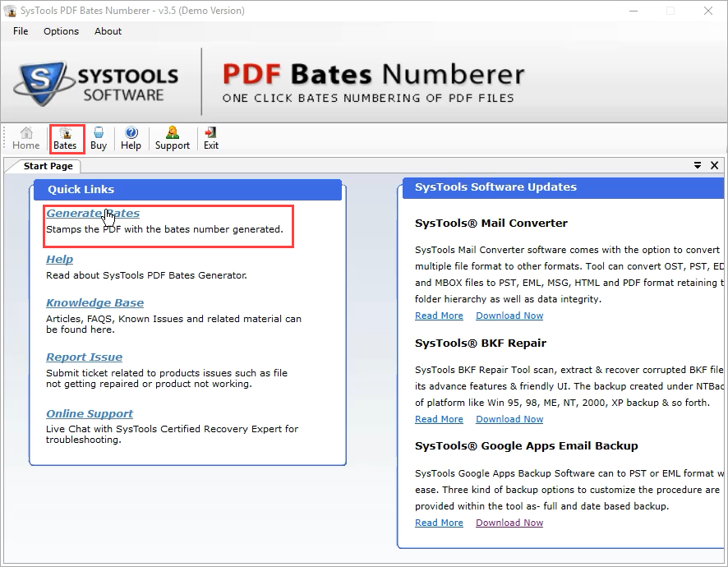Click the Home toolbar icon
The width and height of the screenshot is (728, 567).
[26, 138]
